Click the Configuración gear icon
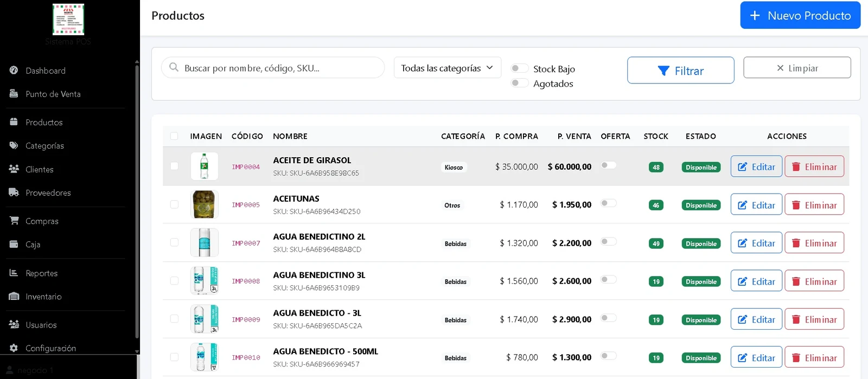Image resolution: width=868 pixels, height=379 pixels. tap(14, 348)
